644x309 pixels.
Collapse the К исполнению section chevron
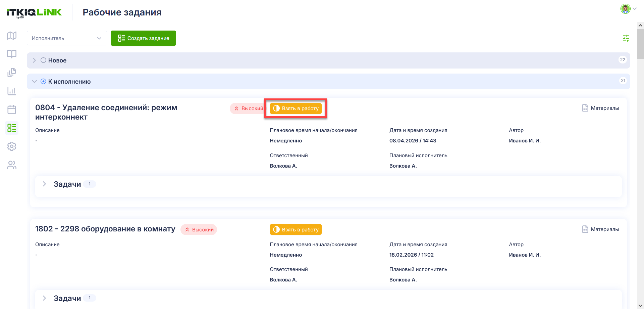pyautogui.click(x=34, y=81)
